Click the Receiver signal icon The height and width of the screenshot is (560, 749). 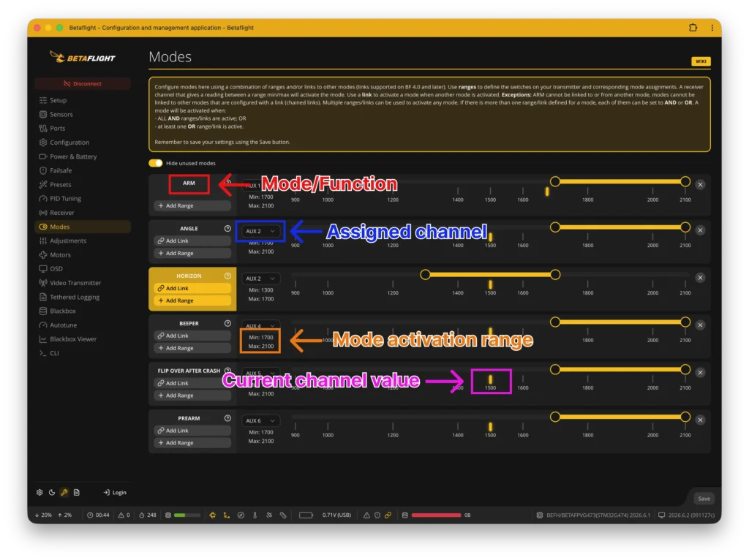[x=43, y=213]
